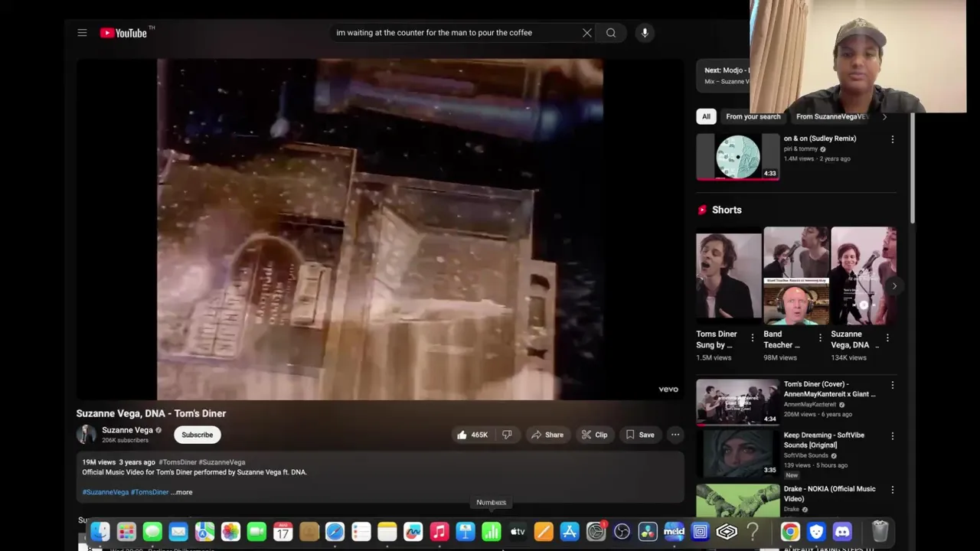
Task: Open the Suzanne Vega, DNA Short
Action: pyautogui.click(x=863, y=275)
